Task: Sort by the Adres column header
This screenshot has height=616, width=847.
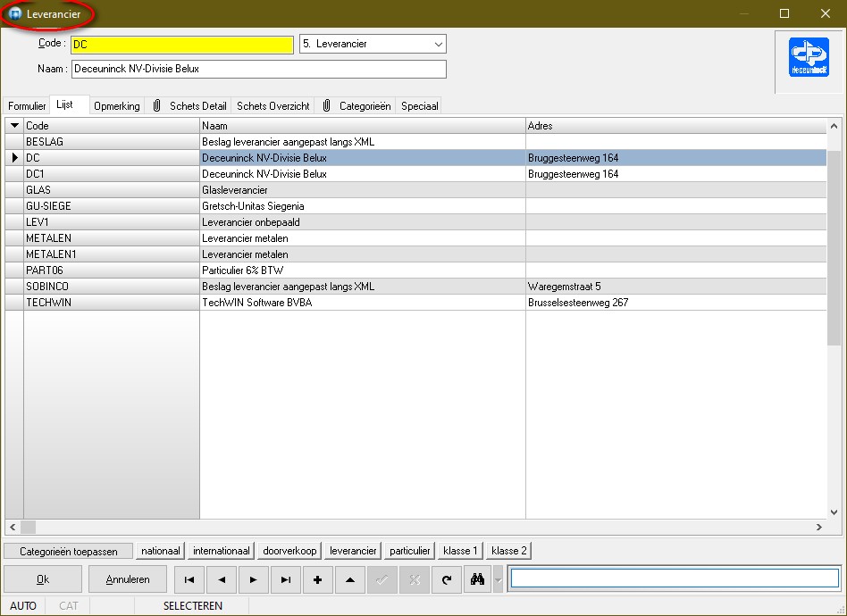Action: pos(675,125)
